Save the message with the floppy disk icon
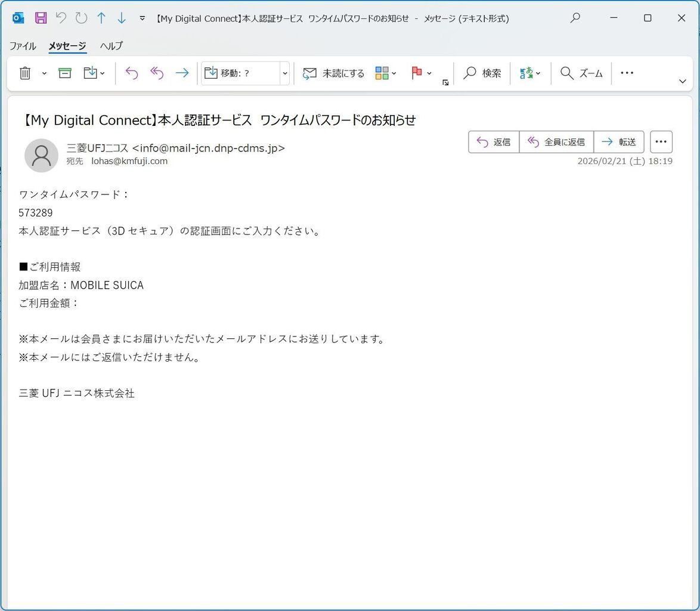 41,18
